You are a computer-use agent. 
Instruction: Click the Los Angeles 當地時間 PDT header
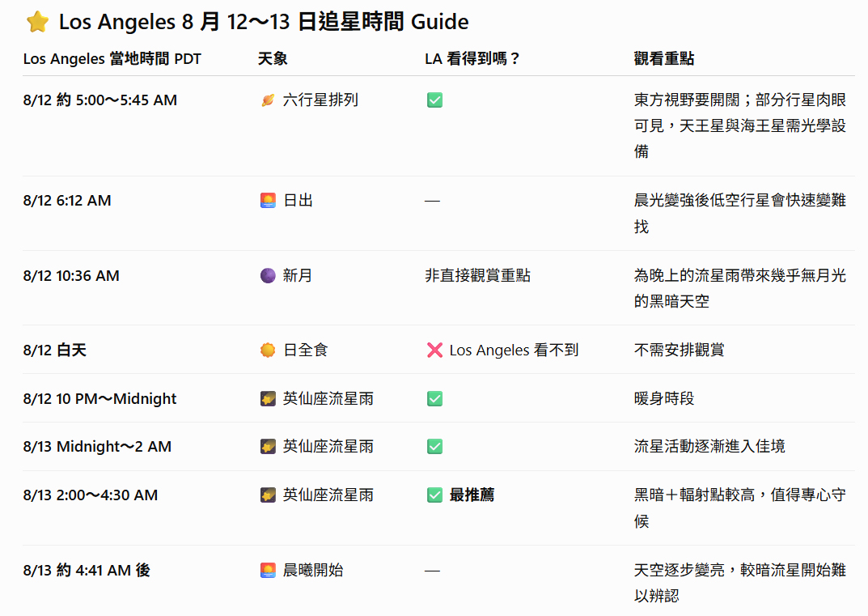pyautogui.click(x=112, y=59)
